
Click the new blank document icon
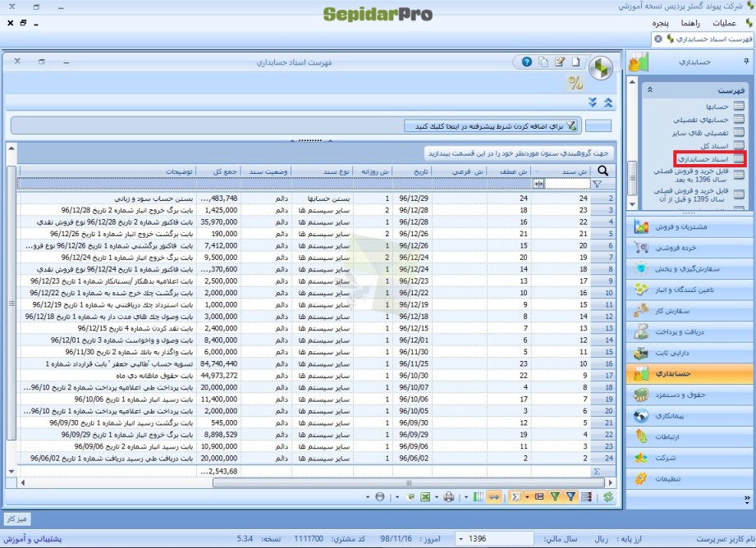pos(576,62)
